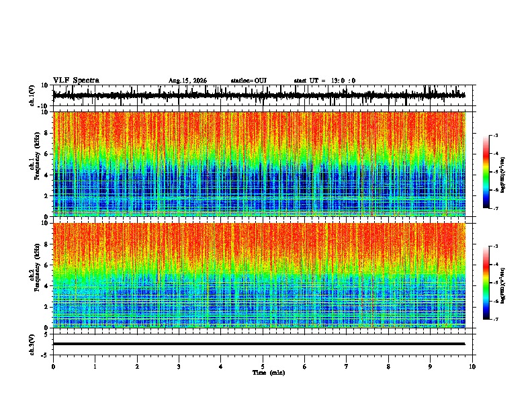Image resolution: width=532 pixels, height=411 pixels.
Task: Click inside the ch.1 spectrogram panel
Action: tap(259, 164)
